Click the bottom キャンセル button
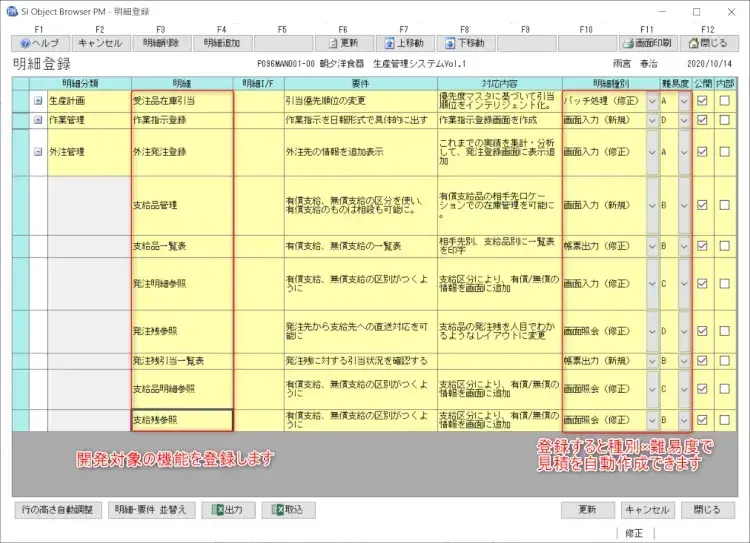This screenshot has width=750, height=543. point(648,510)
